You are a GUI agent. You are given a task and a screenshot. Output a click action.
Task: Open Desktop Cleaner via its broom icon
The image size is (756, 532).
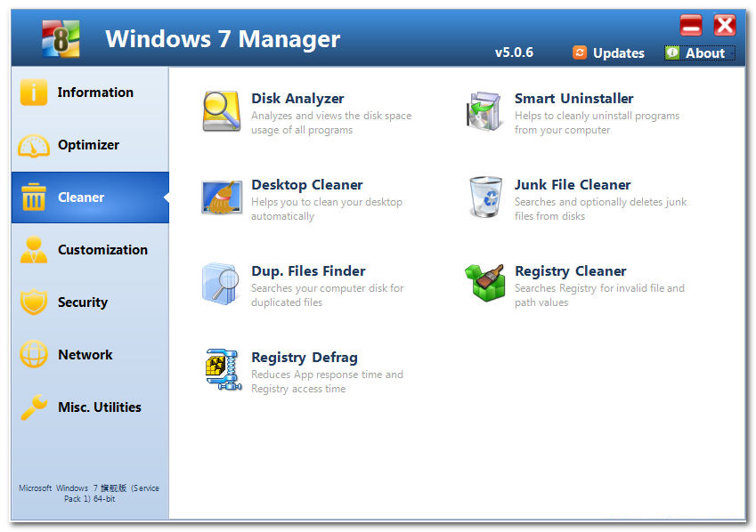222,197
